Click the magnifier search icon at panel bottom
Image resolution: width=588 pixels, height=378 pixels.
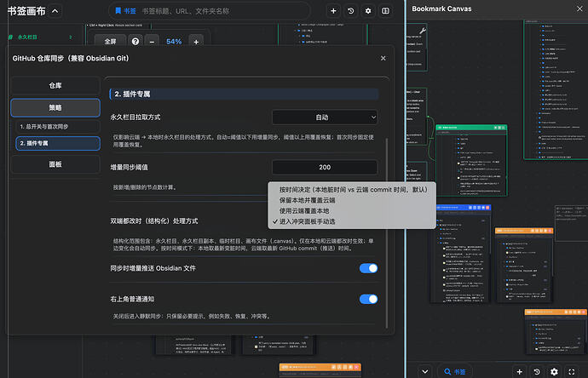pos(447,372)
